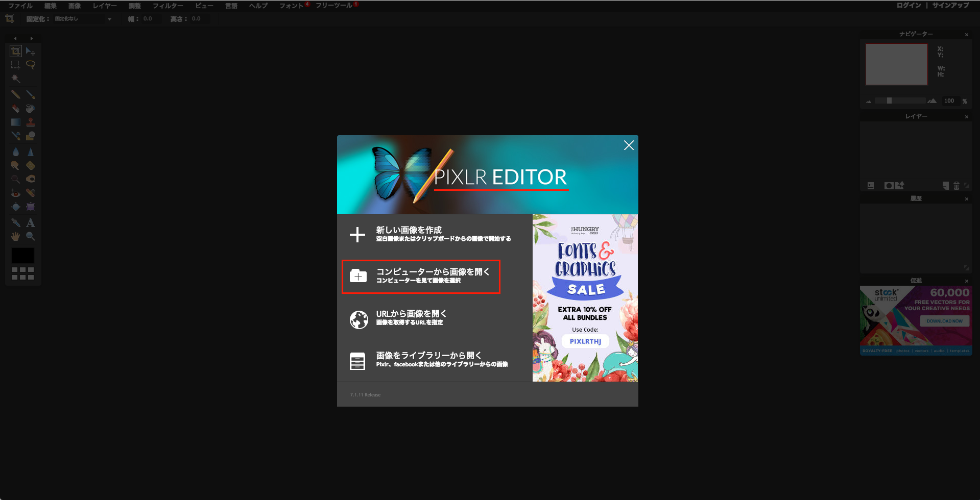The width and height of the screenshot is (980, 500).
Task: Open the 固定化 constraint dropdown
Action: coord(83,19)
